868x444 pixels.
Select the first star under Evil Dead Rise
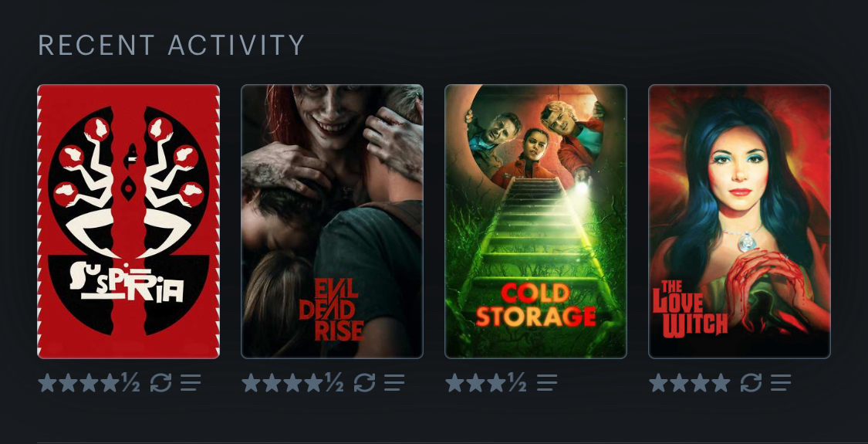(252, 382)
